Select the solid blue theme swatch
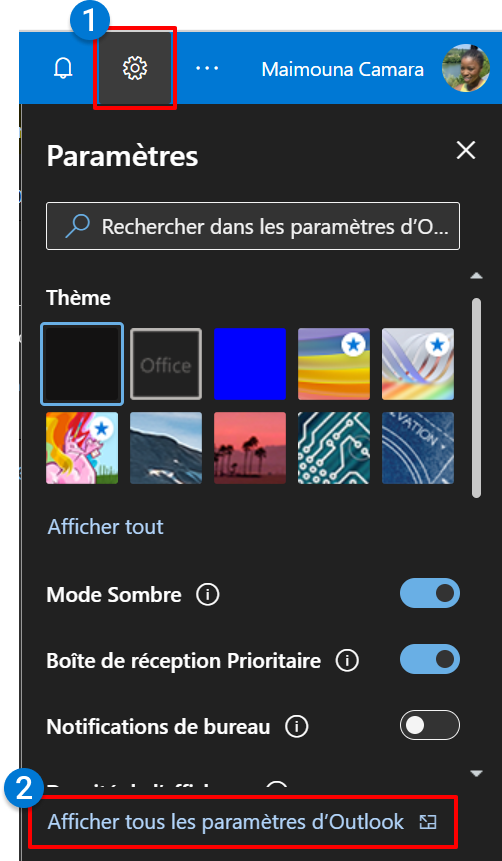The height and width of the screenshot is (861, 502). [x=250, y=364]
